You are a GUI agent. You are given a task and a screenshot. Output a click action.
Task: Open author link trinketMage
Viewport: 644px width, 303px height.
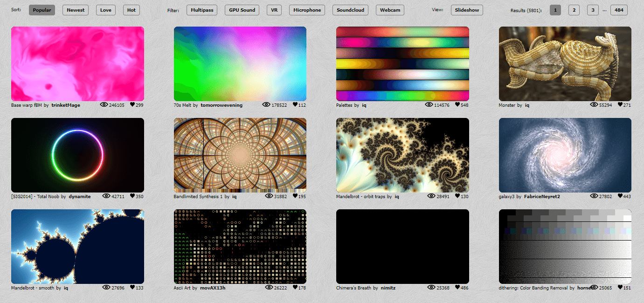[x=66, y=105]
